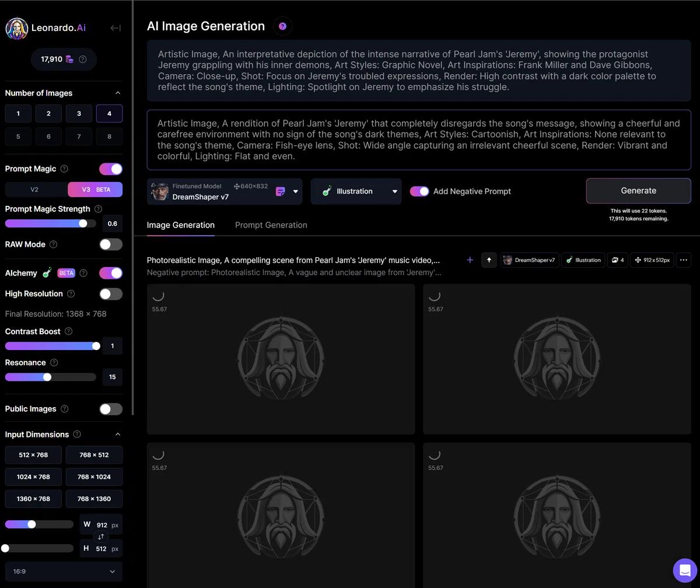700x588 pixels.
Task: Open the purple help icon beside AI Image Generation
Action: 282,26
